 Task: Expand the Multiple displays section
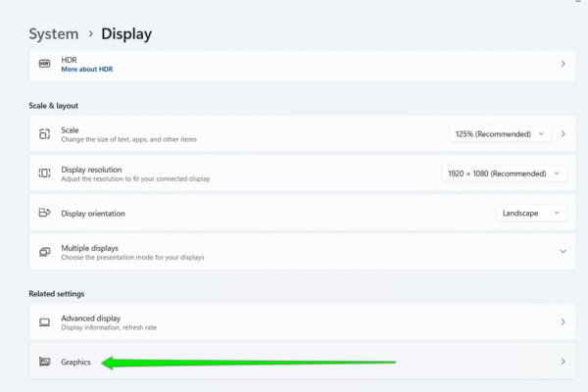pyautogui.click(x=563, y=251)
